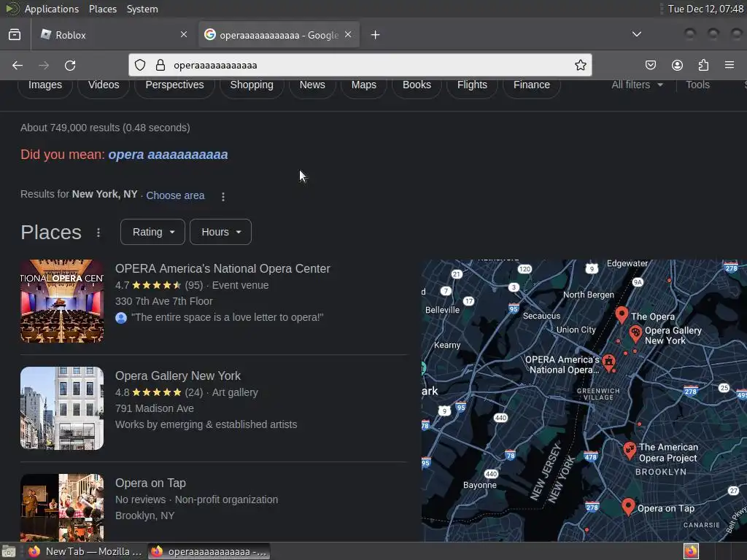Image resolution: width=747 pixels, height=560 pixels.
Task: Filter results by Videos
Action: 104,85
